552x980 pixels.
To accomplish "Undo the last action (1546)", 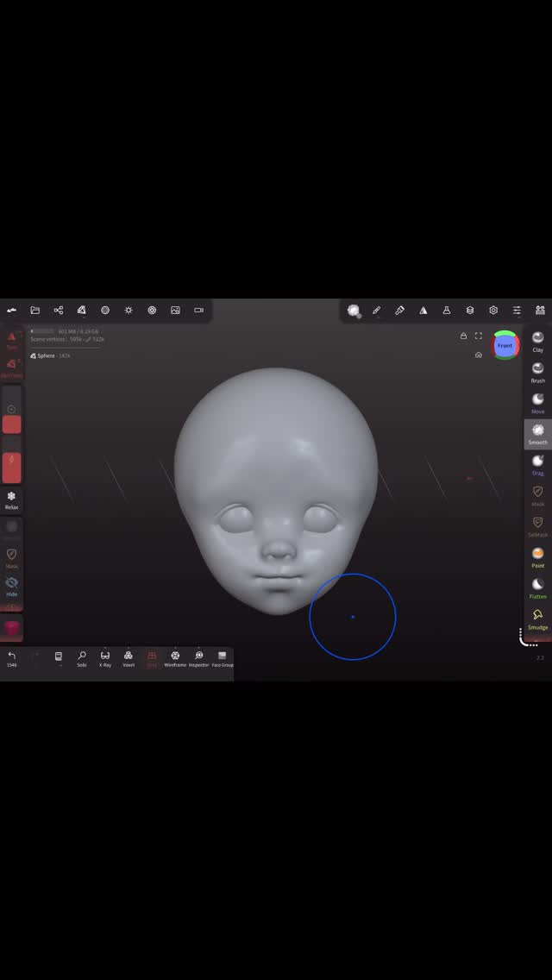I will [x=12, y=659].
